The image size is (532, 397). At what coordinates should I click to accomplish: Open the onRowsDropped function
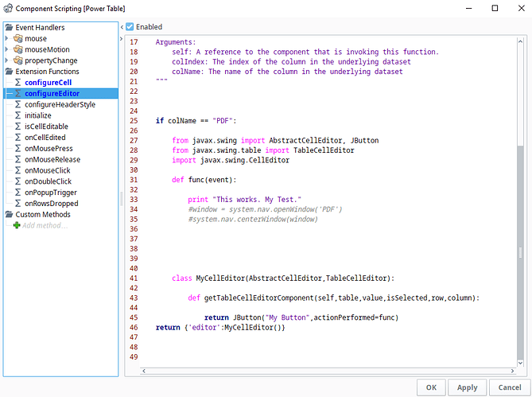(x=52, y=203)
